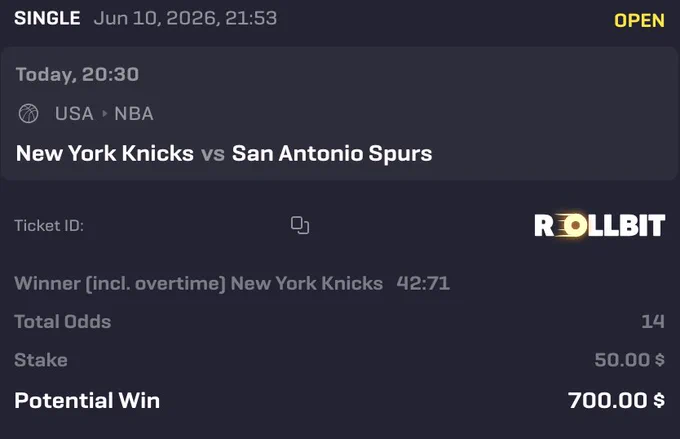
Task: Click the Ticket ID label
Action: coord(49,225)
